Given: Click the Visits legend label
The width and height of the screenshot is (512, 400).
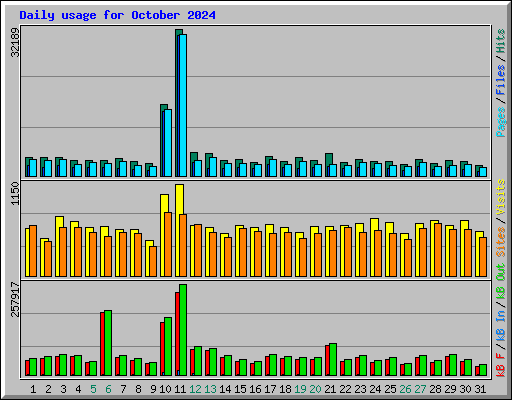Looking at the screenshot, I should [x=501, y=197].
